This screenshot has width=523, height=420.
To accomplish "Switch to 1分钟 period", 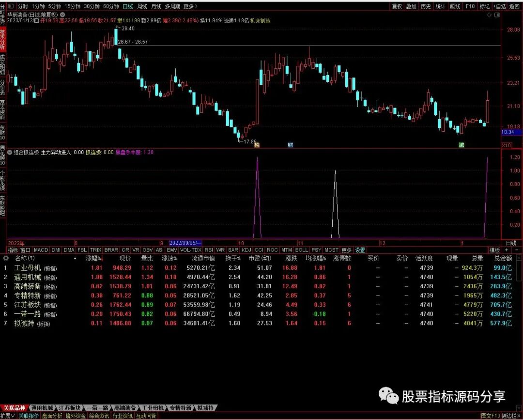I will coord(38,6).
